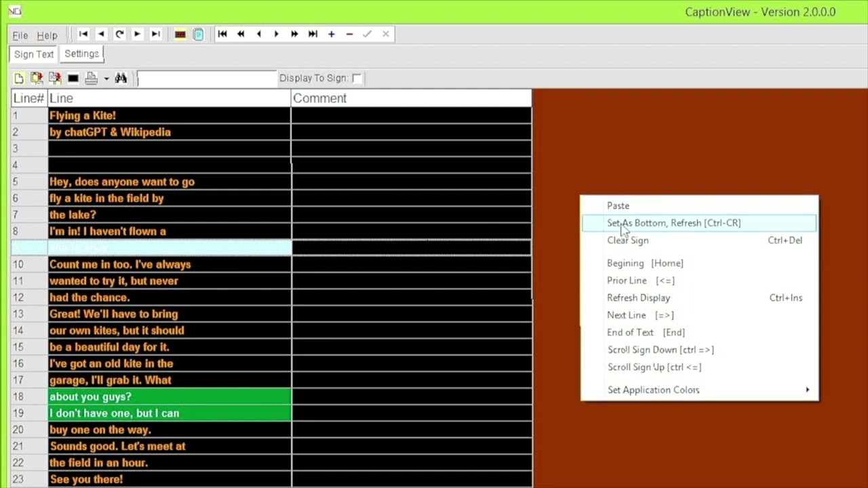The image size is (868, 488).
Task: Click the blue plus insert-record icon
Action: click(331, 34)
